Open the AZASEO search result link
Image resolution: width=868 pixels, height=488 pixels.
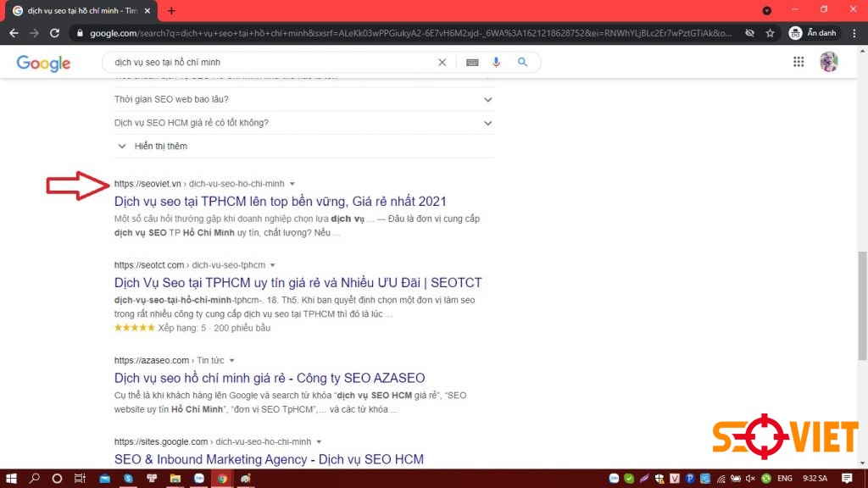(268, 378)
